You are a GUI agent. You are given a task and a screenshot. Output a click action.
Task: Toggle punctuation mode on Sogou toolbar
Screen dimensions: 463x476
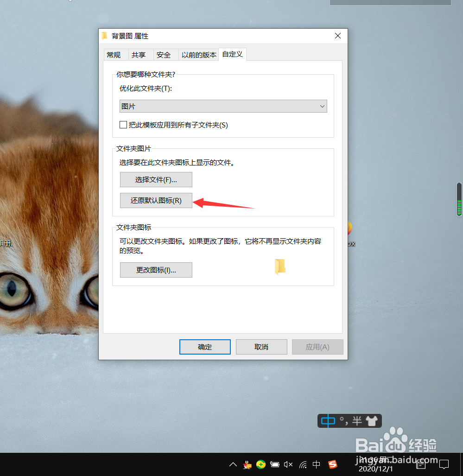click(343, 421)
